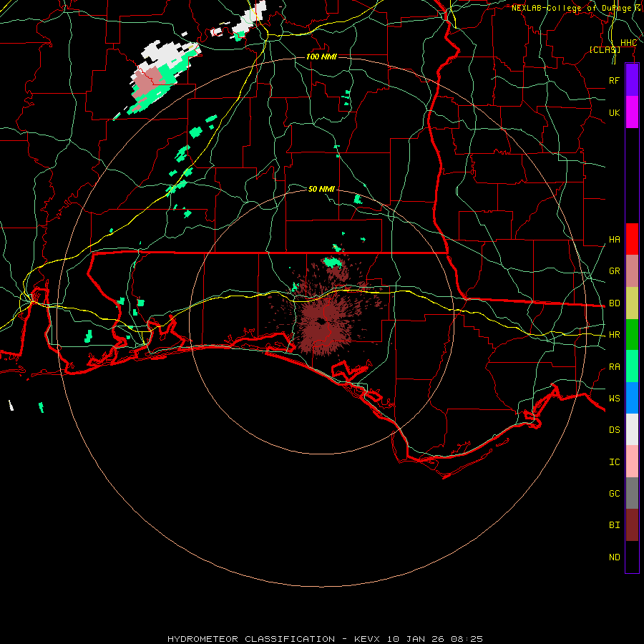
Task: Click the UK legend label
Action: click(x=614, y=112)
